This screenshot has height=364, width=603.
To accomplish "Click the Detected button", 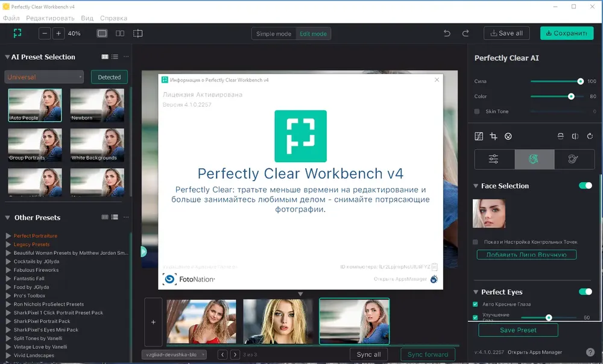I will pyautogui.click(x=109, y=77).
